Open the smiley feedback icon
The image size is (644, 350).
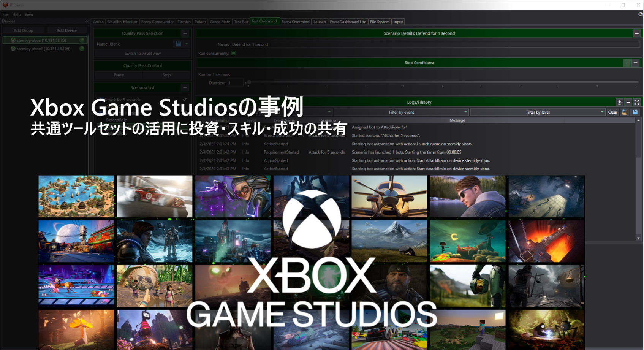(x=641, y=14)
